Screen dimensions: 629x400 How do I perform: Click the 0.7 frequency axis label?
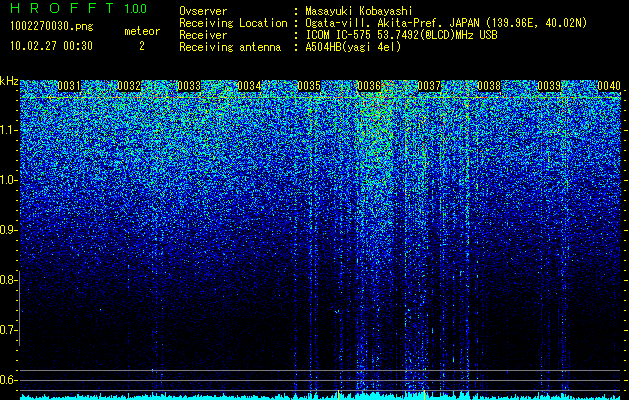pos(8,330)
